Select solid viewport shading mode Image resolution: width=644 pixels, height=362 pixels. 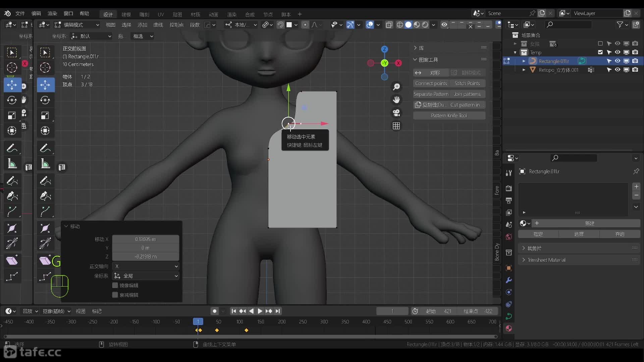coord(408,25)
